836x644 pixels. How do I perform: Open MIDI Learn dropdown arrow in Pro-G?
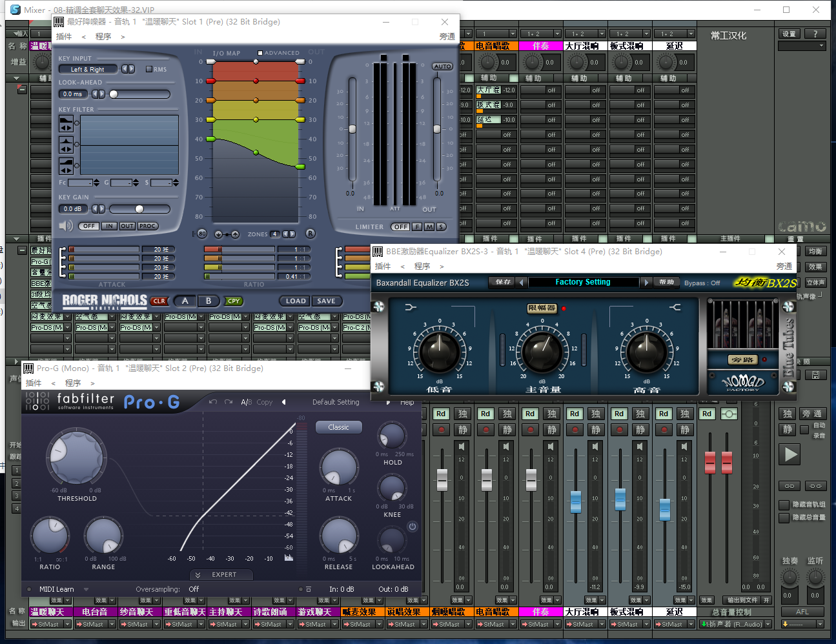pos(86,589)
